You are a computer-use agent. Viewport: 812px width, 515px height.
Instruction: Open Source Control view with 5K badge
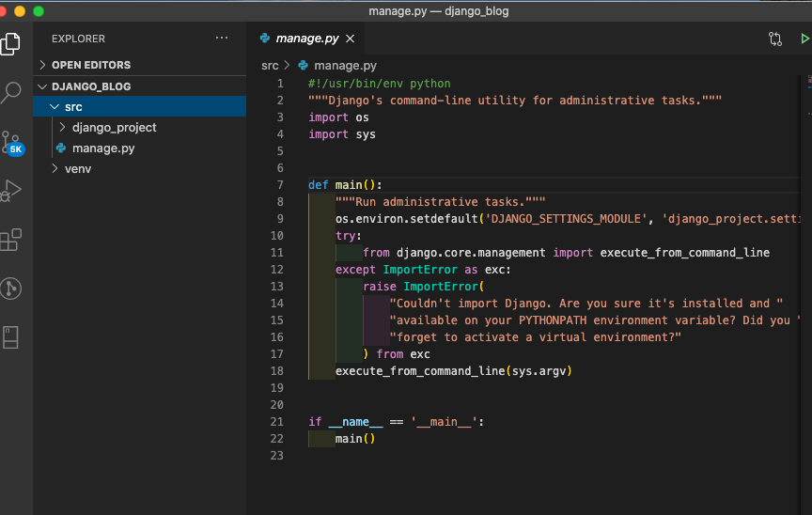[11, 142]
